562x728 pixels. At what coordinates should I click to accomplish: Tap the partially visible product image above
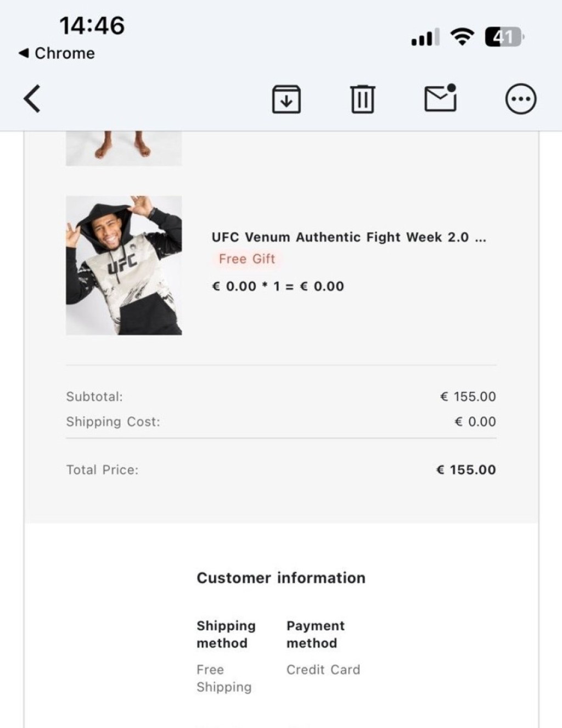coord(124,148)
